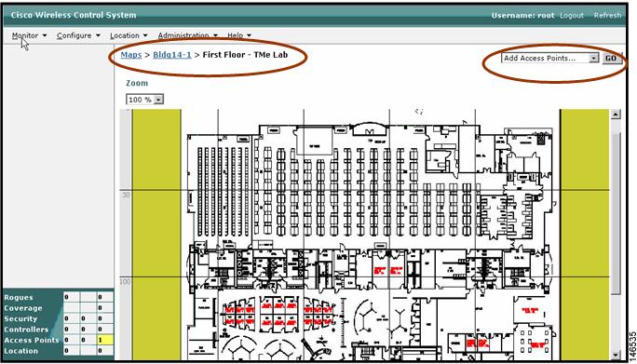This screenshot has height=364, width=637.
Task: Click the Logout link
Action: 572,16
